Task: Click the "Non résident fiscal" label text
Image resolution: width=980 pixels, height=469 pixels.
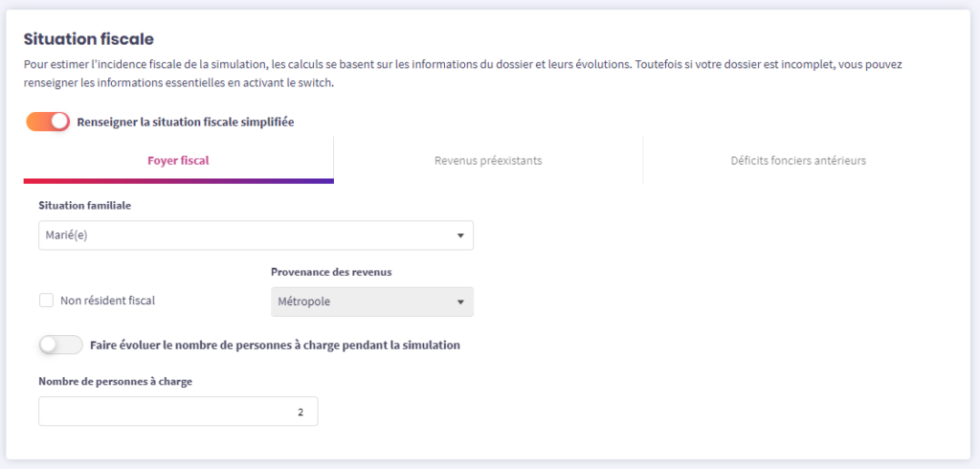Action: [107, 301]
